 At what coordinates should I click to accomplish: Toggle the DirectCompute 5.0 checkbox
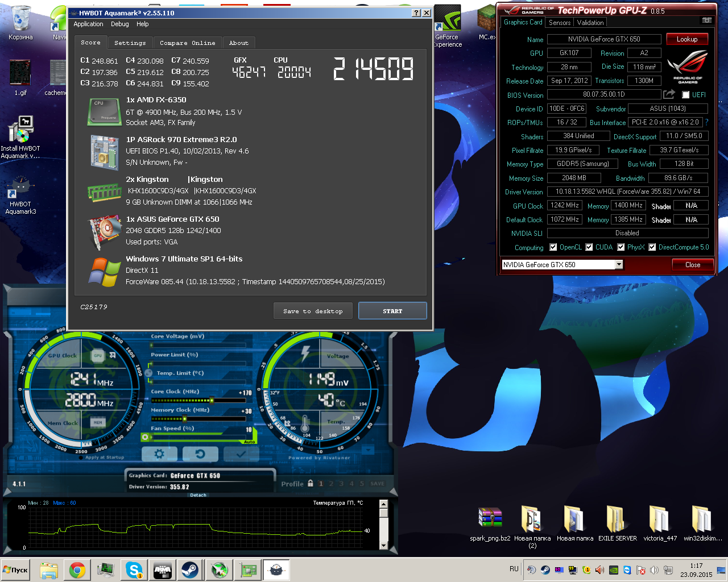click(x=652, y=247)
